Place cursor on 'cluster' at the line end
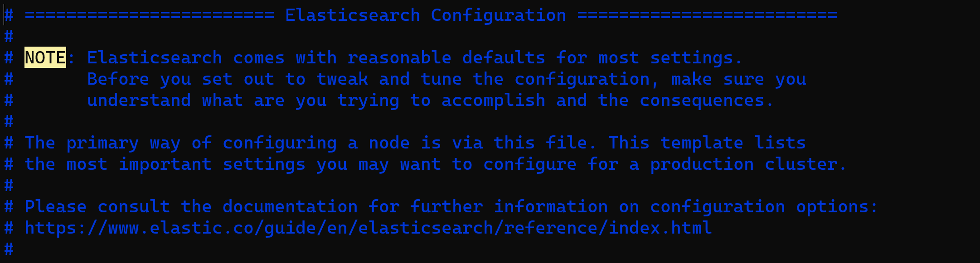 [x=801, y=164]
